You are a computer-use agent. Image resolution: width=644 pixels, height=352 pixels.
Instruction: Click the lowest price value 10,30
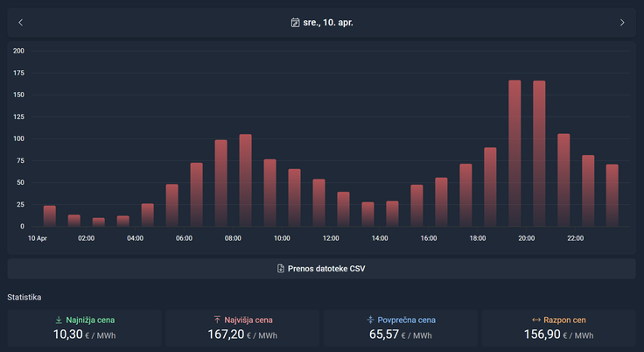click(68, 334)
